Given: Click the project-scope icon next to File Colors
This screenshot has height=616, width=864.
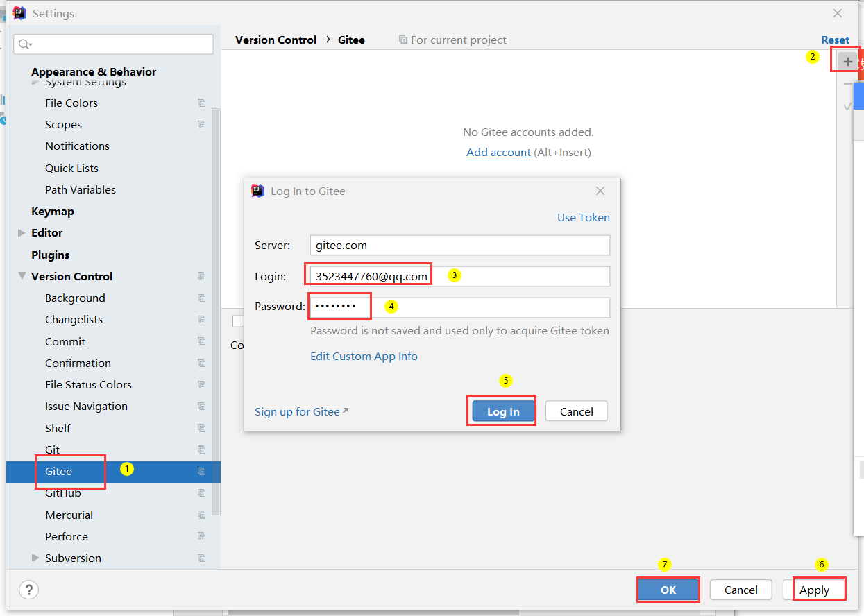Looking at the screenshot, I should [x=201, y=103].
